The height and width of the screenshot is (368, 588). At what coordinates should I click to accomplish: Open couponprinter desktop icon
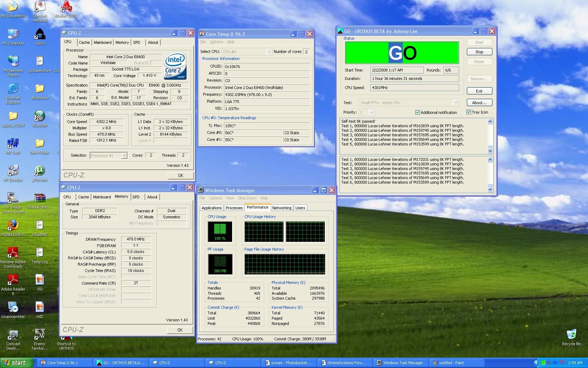[13, 310]
